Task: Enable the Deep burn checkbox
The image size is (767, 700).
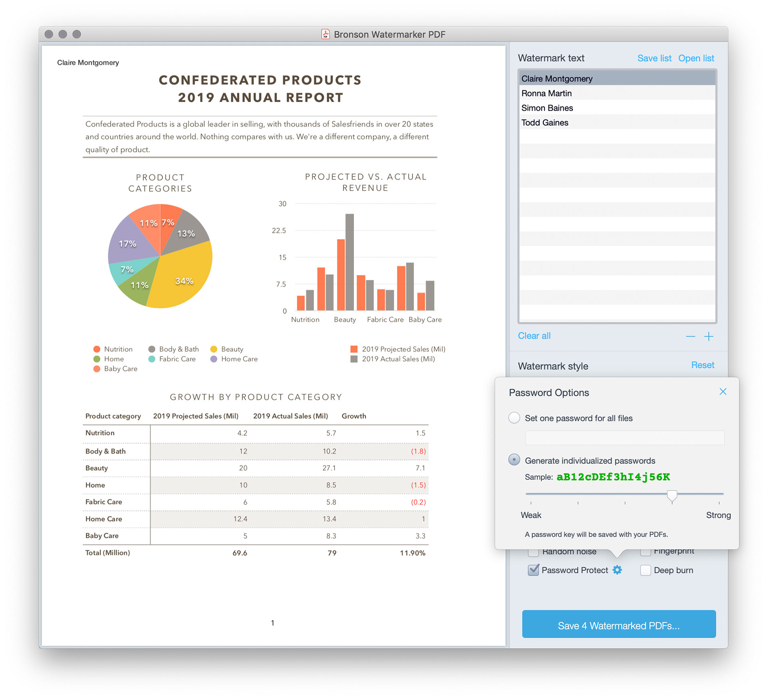Action: click(x=646, y=570)
